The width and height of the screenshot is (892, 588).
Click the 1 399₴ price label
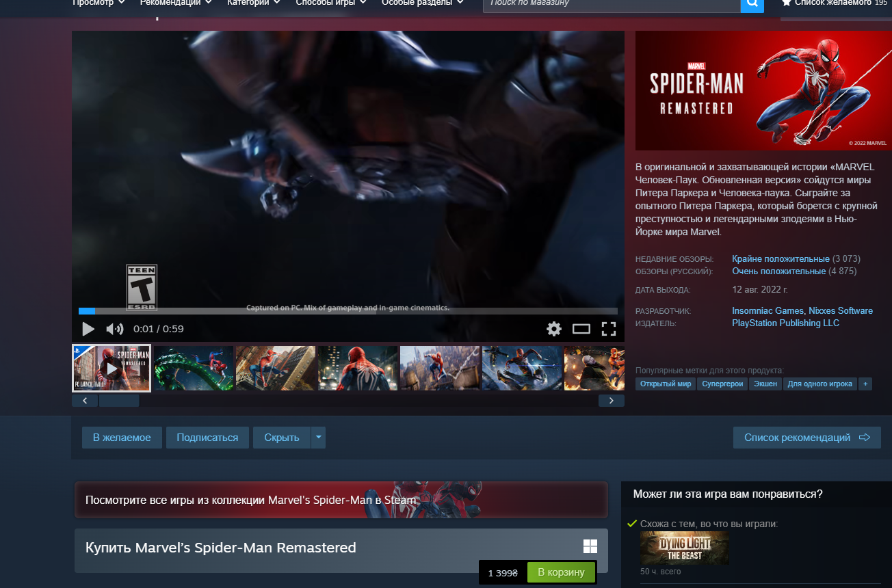click(503, 572)
